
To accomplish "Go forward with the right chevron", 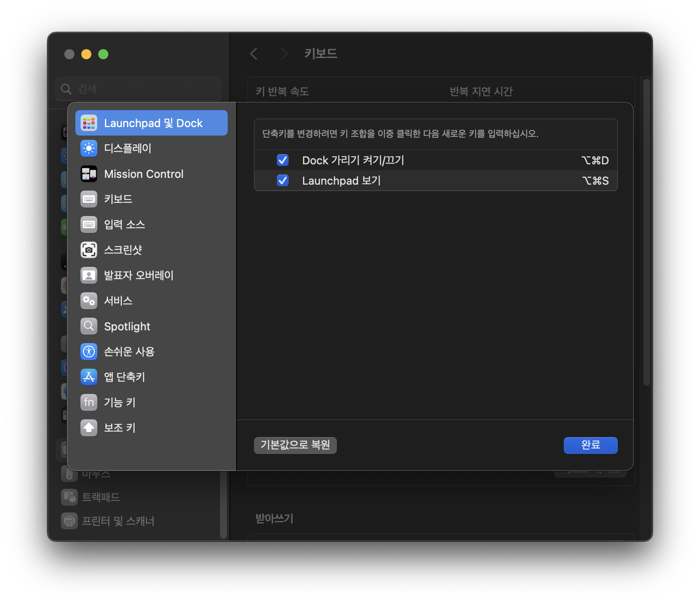I will click(284, 54).
